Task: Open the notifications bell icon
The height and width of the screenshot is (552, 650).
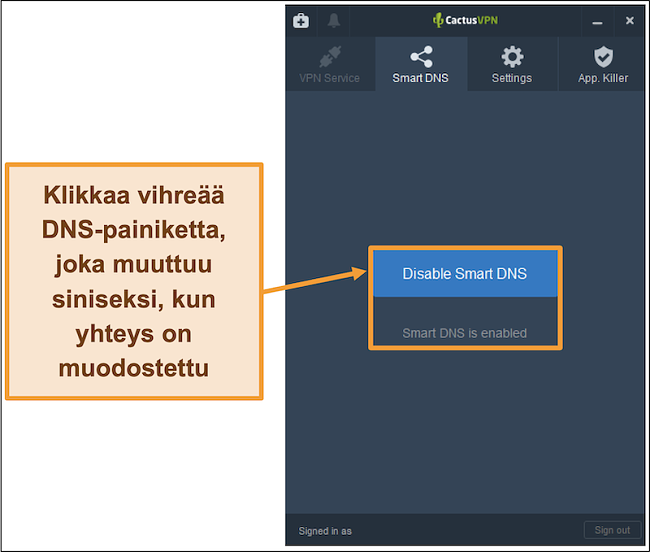Action: (333, 20)
